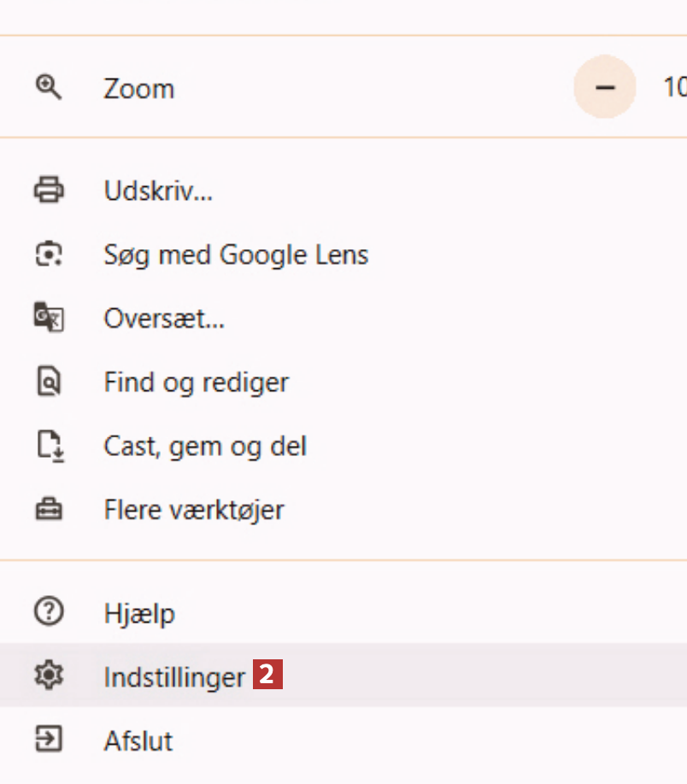Image resolution: width=687 pixels, height=784 pixels.
Task: Select Afslut to quit the browser
Action: (138, 740)
